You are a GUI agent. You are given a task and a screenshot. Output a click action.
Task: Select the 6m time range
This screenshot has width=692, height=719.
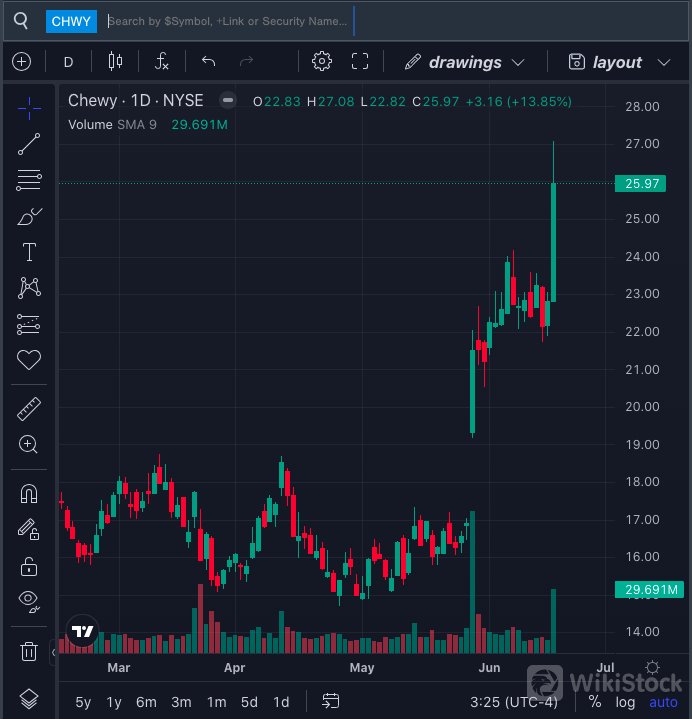(146, 702)
